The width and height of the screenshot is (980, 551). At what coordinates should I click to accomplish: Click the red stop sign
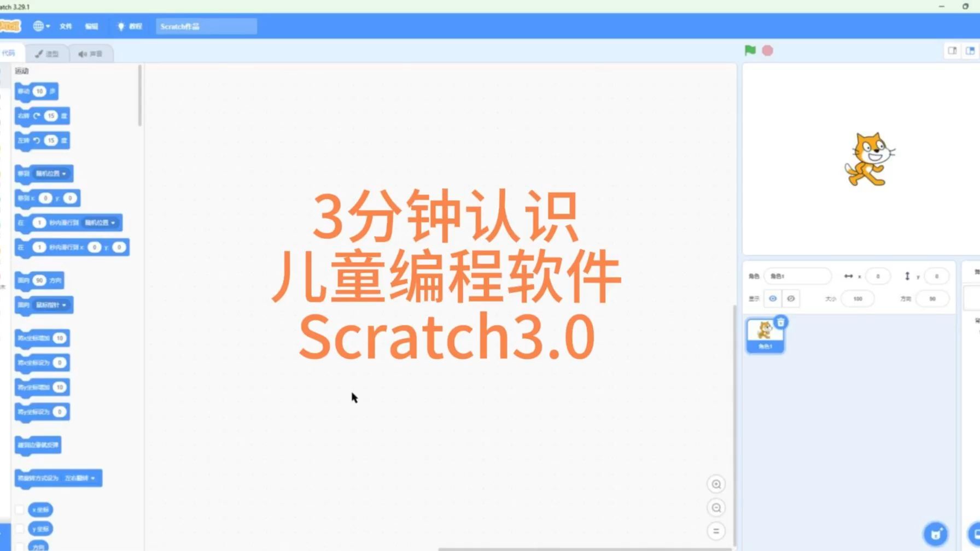coord(767,50)
